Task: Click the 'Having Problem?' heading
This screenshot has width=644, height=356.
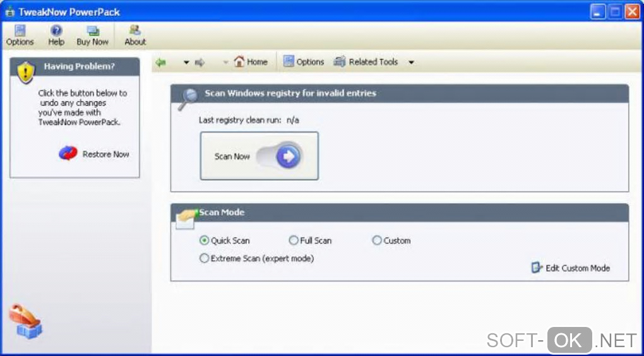Action: tap(80, 66)
